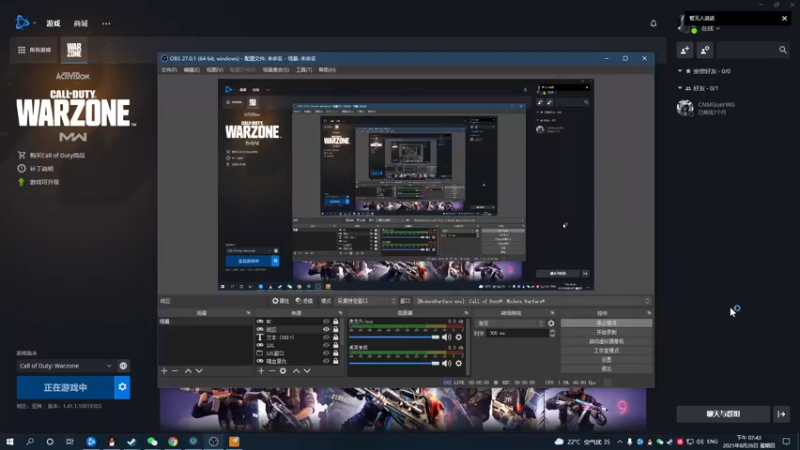Click the friends search magnifier icon
800x450 pixels.
[x=783, y=50]
